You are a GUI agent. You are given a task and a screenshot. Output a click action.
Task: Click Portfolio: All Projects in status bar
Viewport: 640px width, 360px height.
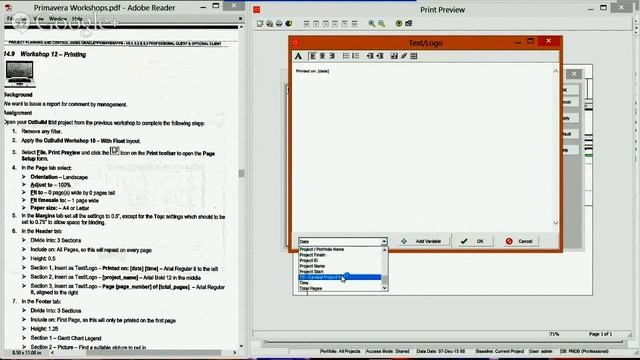click(x=340, y=351)
